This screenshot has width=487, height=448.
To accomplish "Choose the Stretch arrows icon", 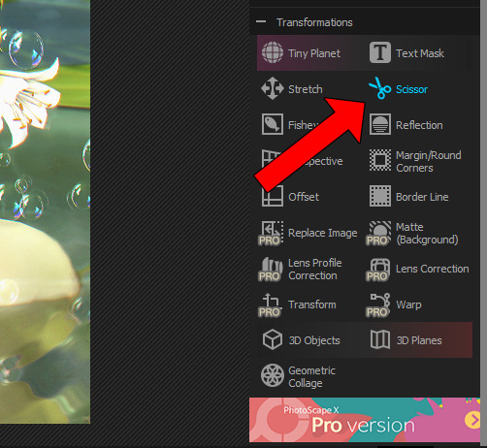I will (273, 88).
